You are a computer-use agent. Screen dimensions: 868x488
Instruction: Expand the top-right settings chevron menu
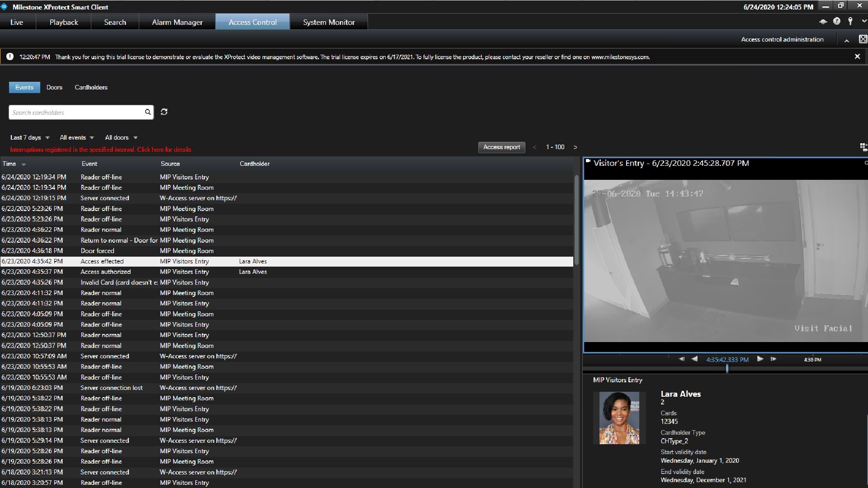864,21
